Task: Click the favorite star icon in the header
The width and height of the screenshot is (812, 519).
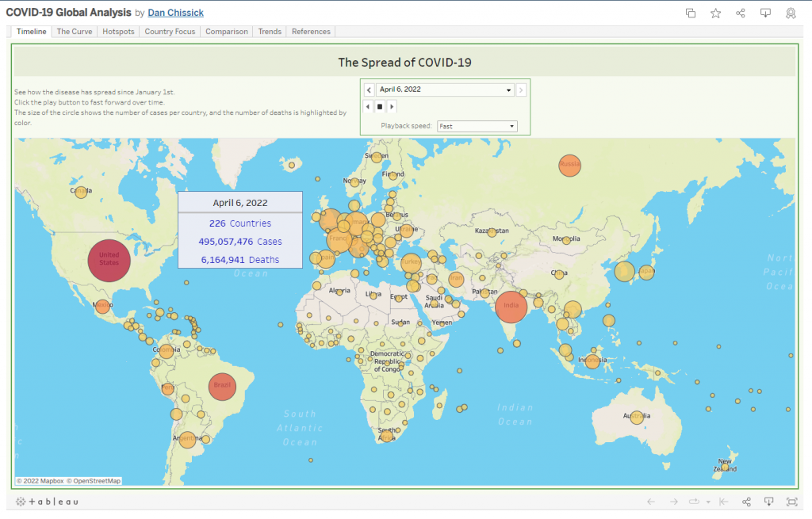Action: (x=715, y=13)
